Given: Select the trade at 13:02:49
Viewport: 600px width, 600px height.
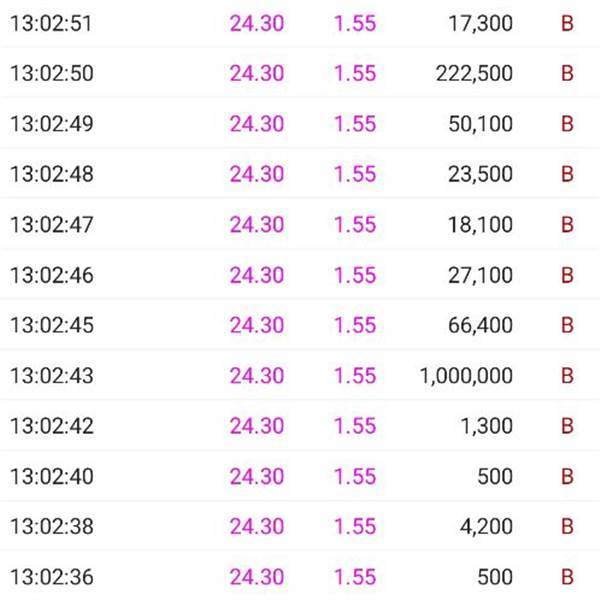Looking at the screenshot, I should pyautogui.click(x=300, y=124).
